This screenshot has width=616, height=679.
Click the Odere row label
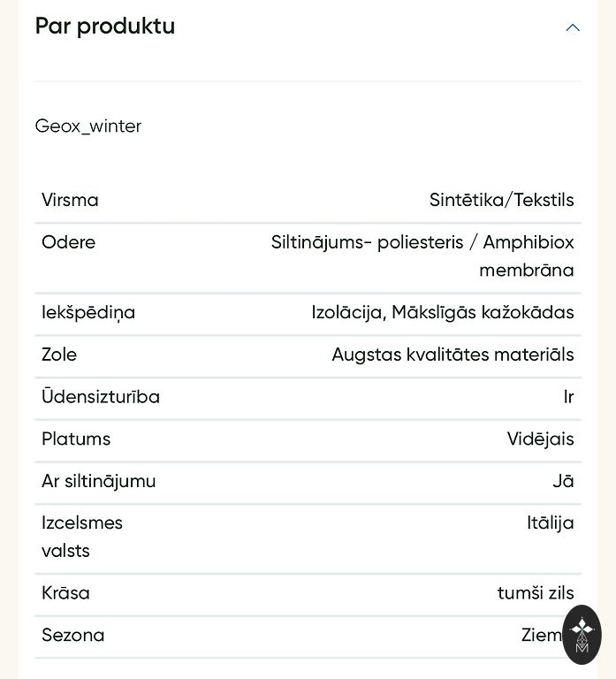[68, 242]
